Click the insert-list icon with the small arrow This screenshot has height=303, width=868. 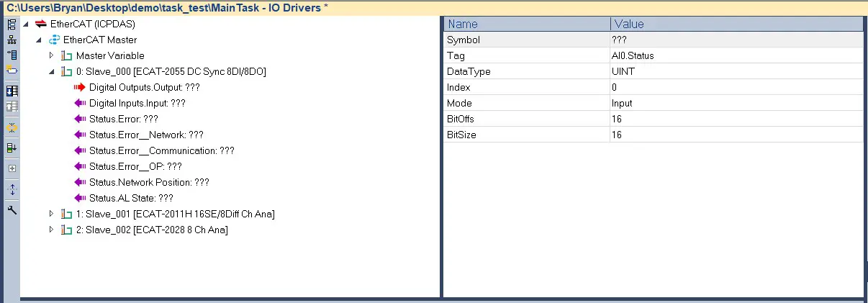pyautogui.click(x=12, y=55)
